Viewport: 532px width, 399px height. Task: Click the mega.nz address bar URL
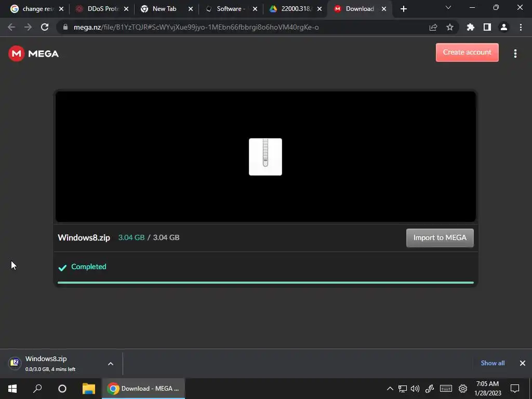click(196, 27)
